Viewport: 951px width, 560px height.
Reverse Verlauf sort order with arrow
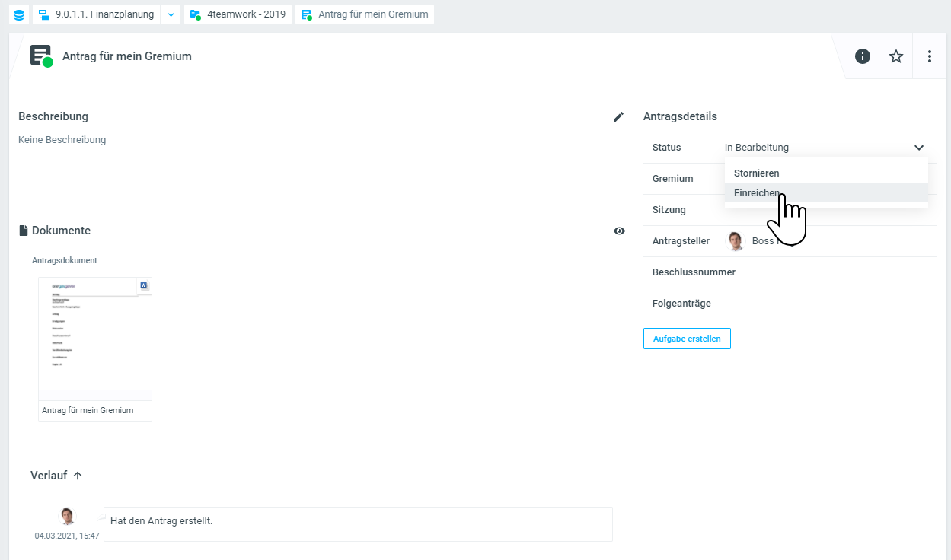[x=78, y=476]
